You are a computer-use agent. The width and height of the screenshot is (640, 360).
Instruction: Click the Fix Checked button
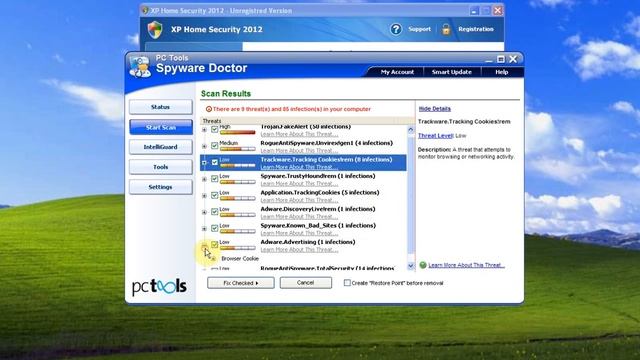coord(240,283)
